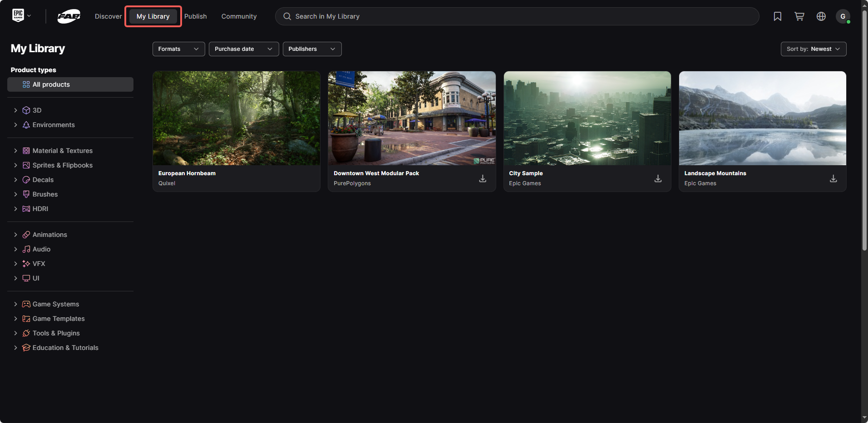Open the Epic Games logo menu

pos(21,16)
